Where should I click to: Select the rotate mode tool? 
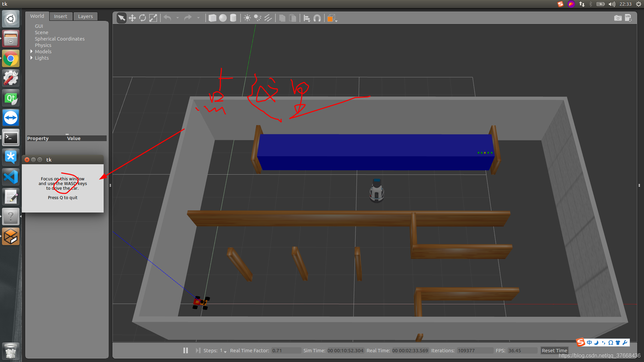click(143, 18)
